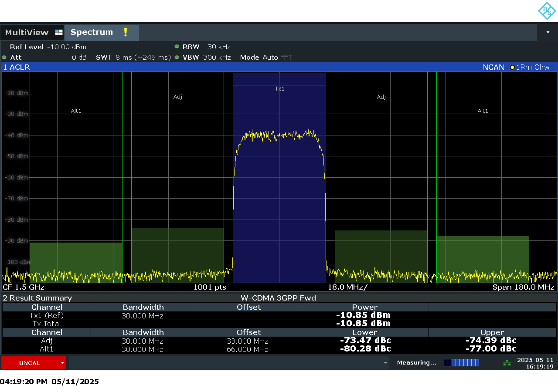Click the Alt1 upper -77.00 dBc value
The width and height of the screenshot is (558, 392).
tap(491, 348)
